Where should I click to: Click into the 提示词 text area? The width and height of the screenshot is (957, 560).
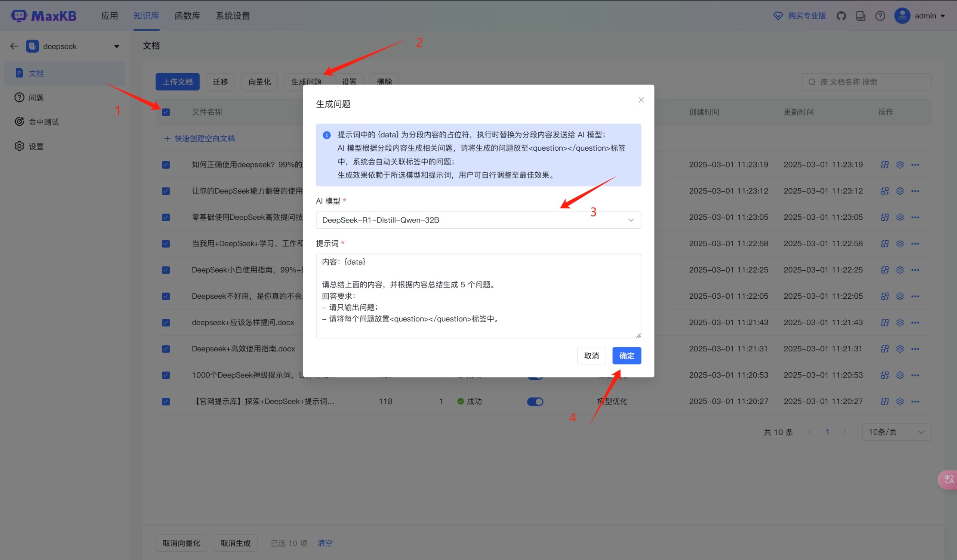[x=478, y=296]
